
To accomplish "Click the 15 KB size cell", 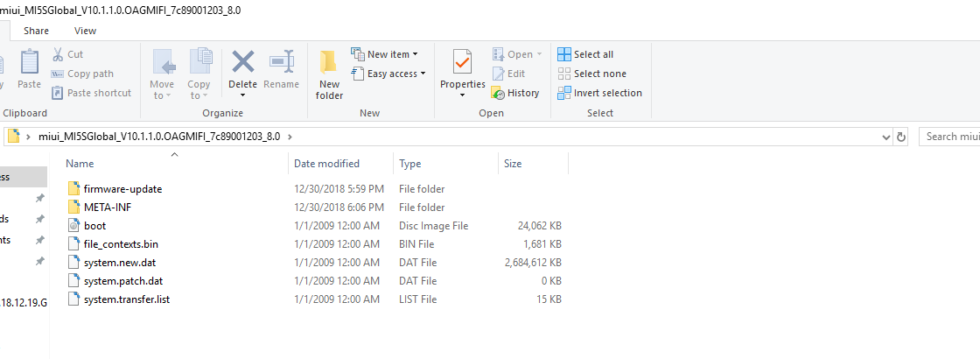I will tap(549, 299).
